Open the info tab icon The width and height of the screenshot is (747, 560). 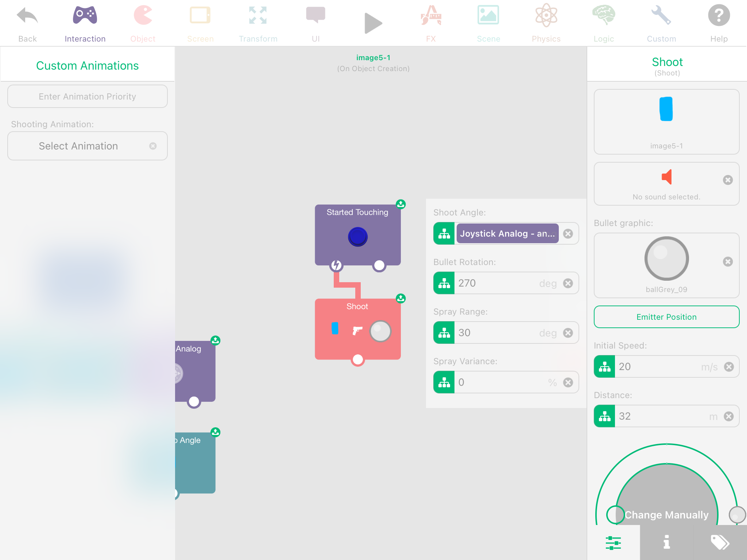(x=666, y=542)
